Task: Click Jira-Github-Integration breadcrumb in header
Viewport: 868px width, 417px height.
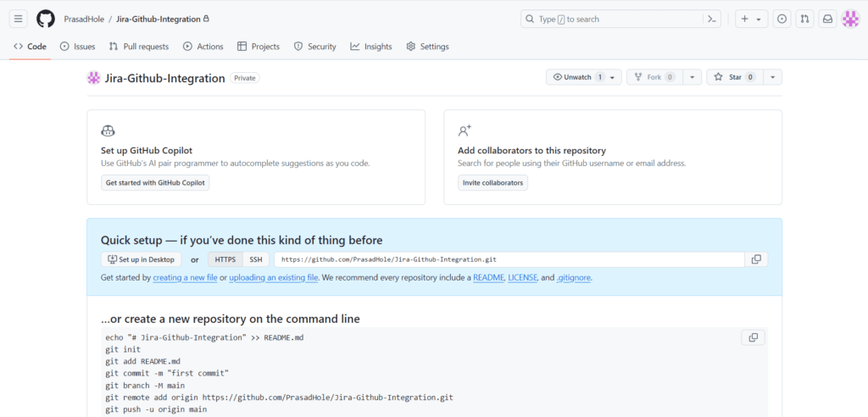Action: (159, 19)
